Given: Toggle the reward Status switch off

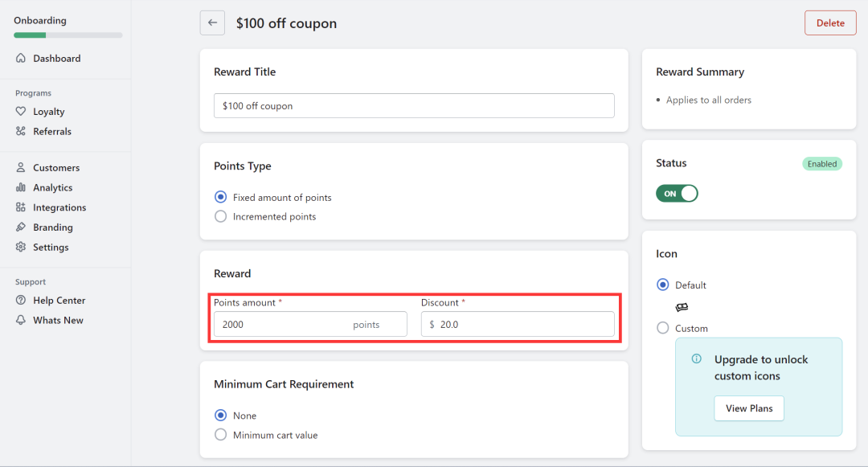Looking at the screenshot, I should (677, 194).
